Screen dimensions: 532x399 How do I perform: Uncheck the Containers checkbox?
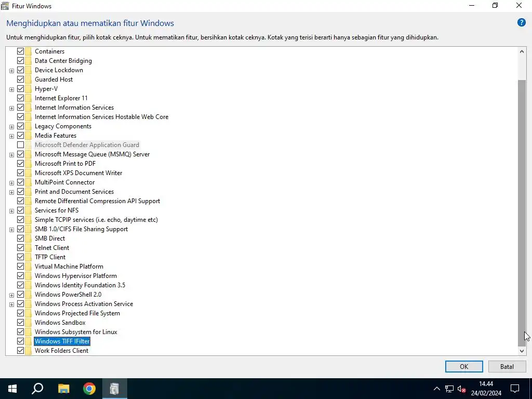20,51
